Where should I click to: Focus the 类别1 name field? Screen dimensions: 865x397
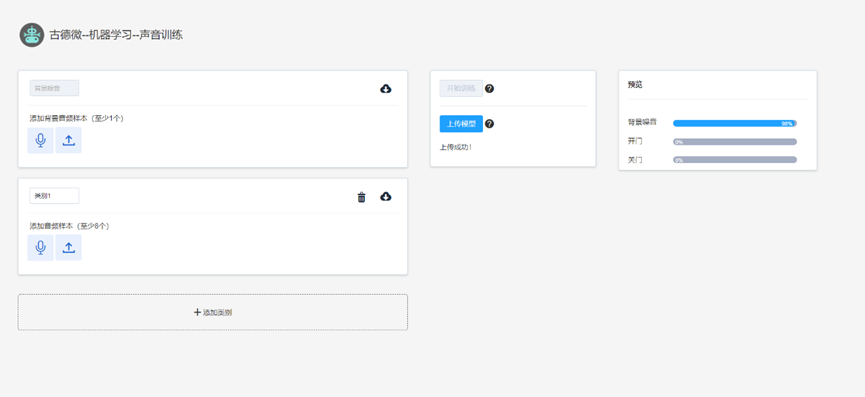point(54,195)
